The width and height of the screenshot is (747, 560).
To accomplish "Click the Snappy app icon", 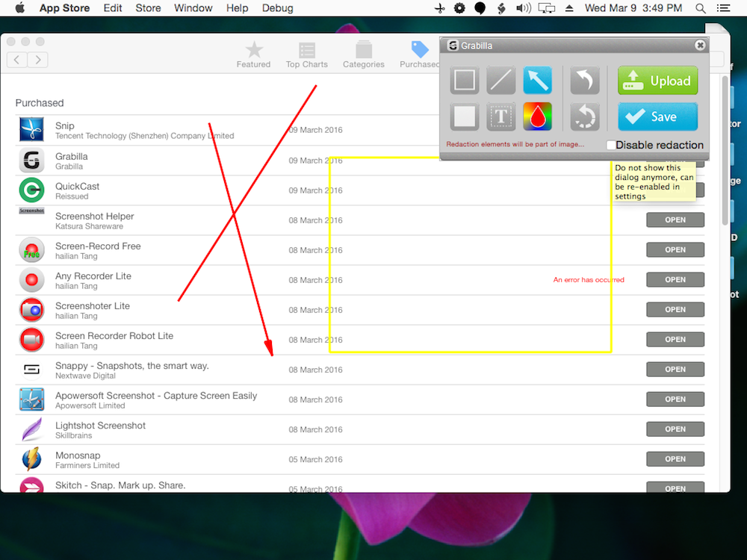I will point(32,369).
